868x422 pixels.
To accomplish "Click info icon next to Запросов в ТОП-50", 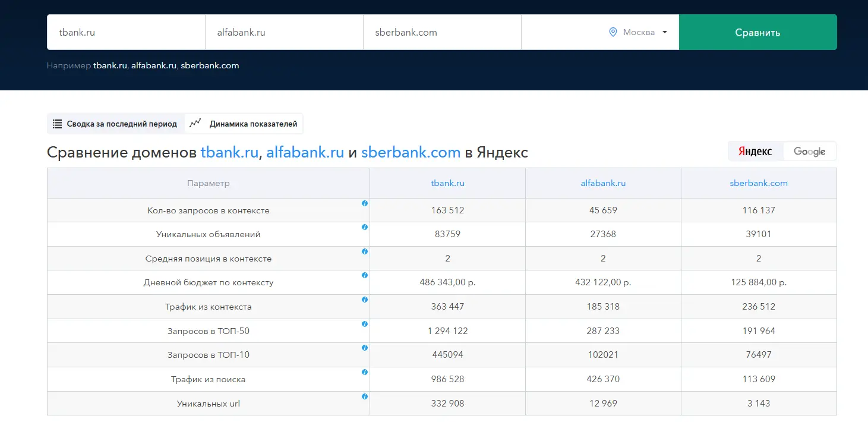I will (x=365, y=324).
